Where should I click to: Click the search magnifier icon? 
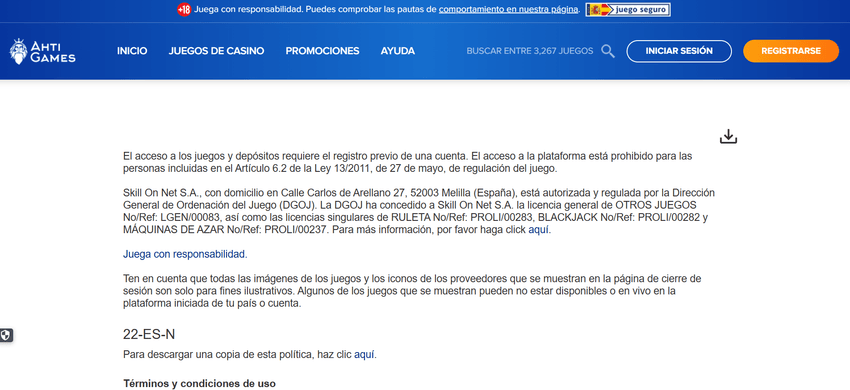coord(608,51)
